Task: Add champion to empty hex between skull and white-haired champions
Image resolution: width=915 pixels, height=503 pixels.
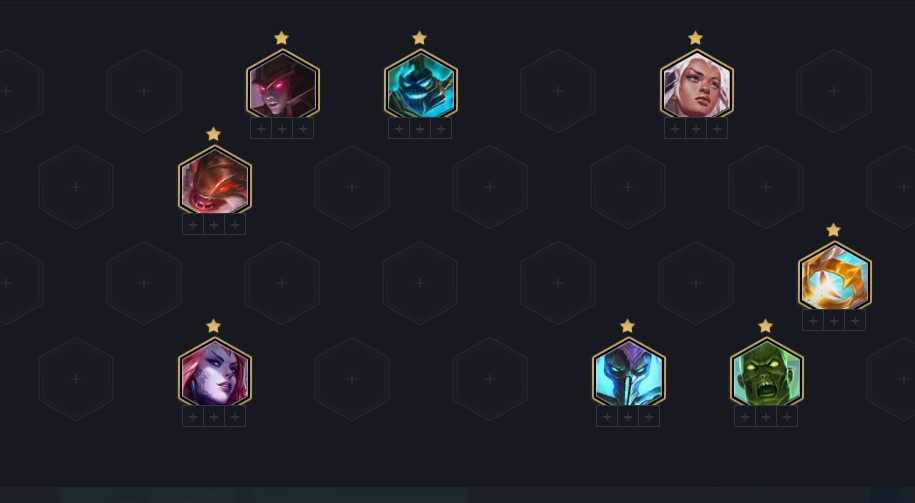Action: coord(558,91)
